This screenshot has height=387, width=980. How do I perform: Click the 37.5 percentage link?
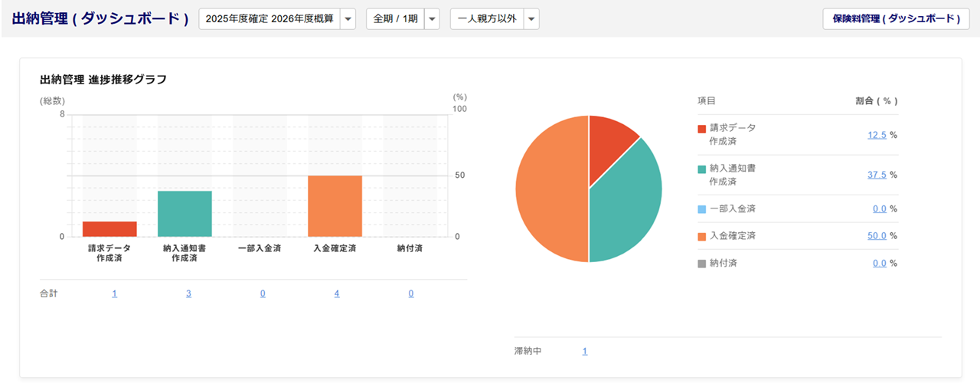[877, 175]
